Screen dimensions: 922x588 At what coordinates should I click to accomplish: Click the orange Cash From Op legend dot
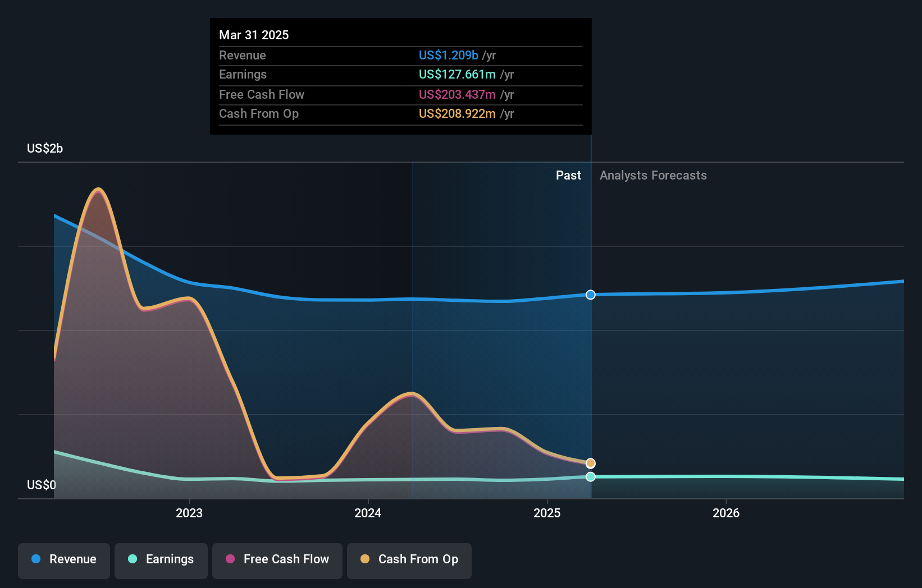(365, 559)
